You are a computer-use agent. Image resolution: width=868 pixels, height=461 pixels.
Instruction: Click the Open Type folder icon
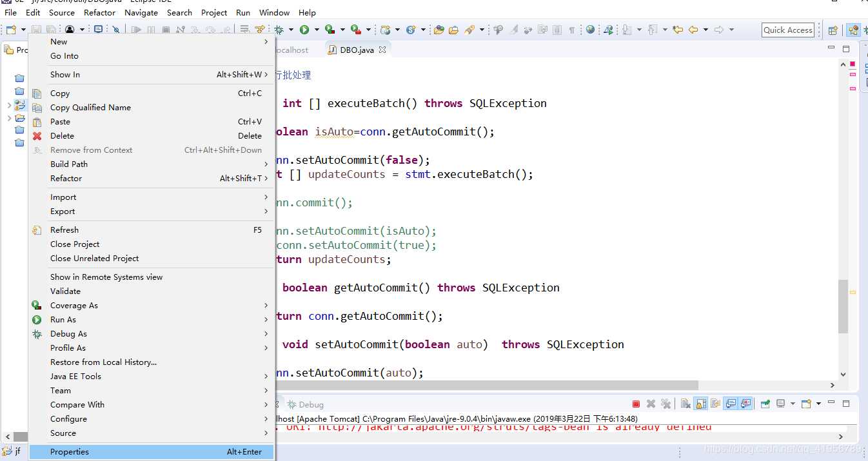click(x=439, y=30)
